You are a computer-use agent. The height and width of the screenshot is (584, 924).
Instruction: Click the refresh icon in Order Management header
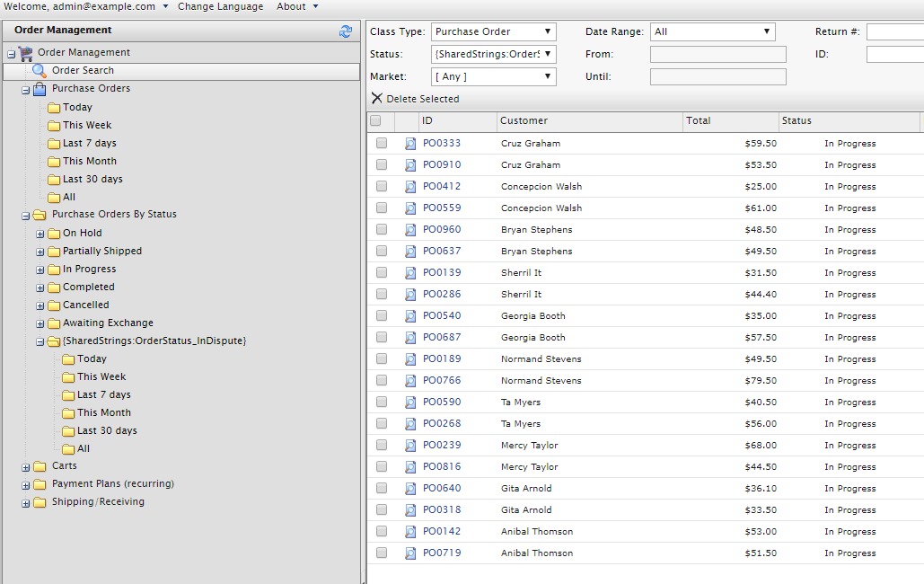[346, 31]
